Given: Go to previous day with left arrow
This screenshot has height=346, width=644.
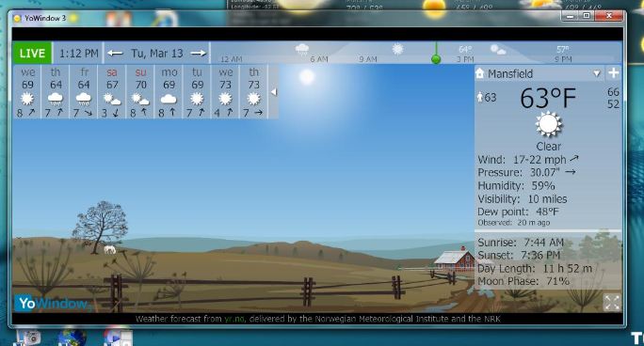Looking at the screenshot, I should coord(115,54).
